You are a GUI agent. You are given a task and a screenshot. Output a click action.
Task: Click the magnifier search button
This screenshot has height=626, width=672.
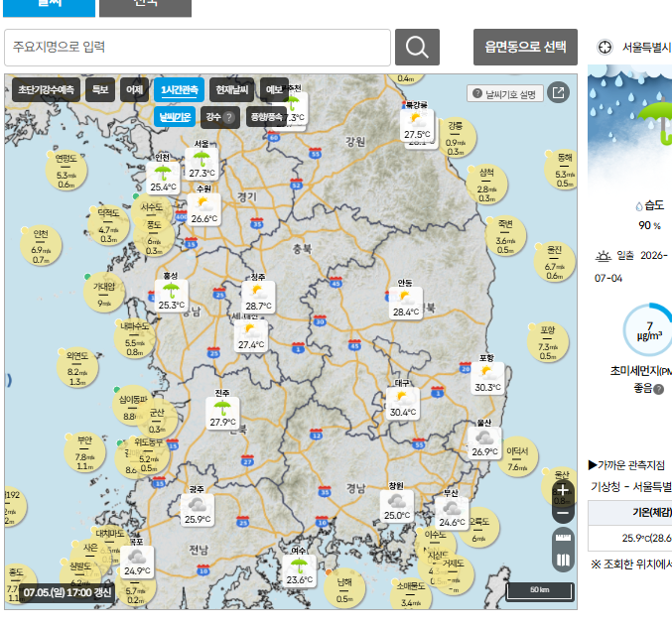[417, 48]
